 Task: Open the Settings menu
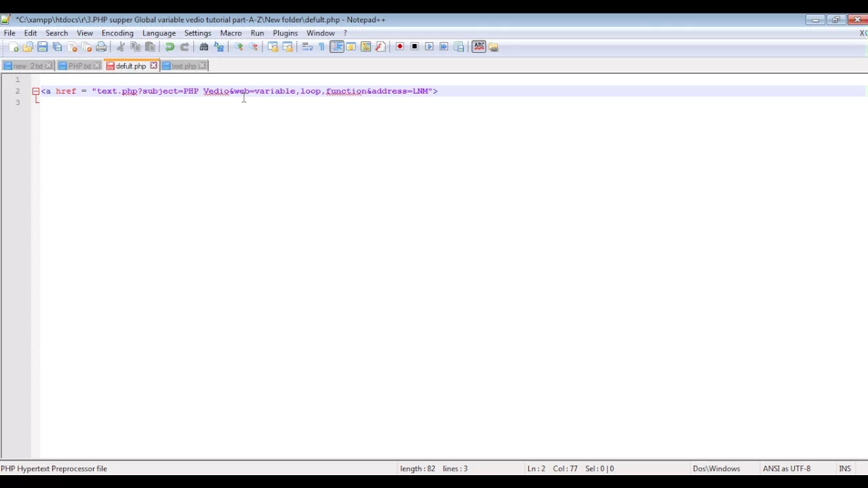point(198,33)
